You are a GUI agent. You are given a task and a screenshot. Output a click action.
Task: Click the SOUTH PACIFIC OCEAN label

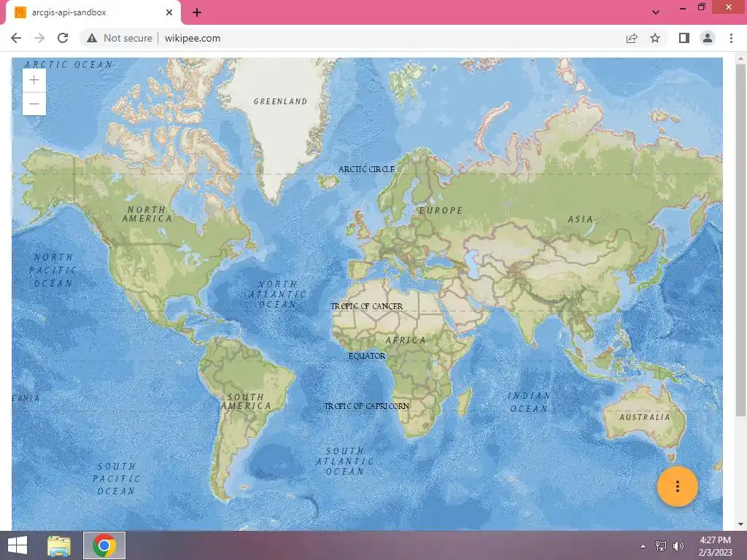click(x=116, y=478)
